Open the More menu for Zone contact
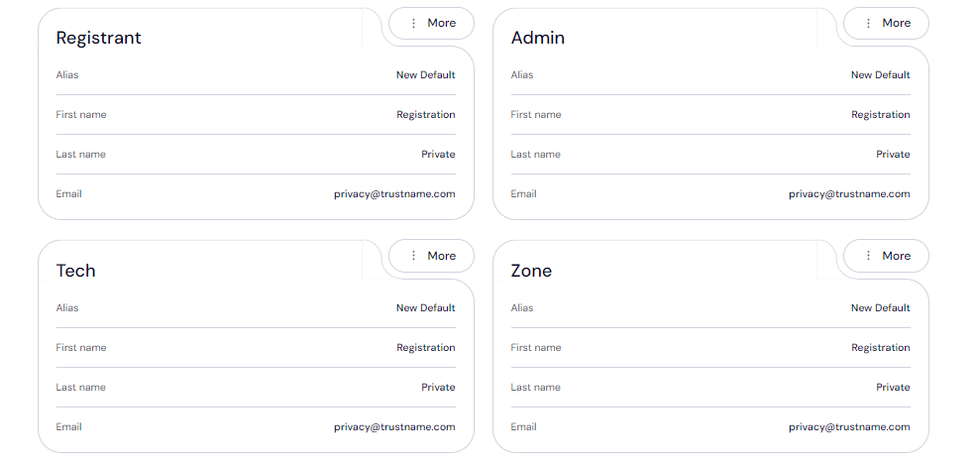The width and height of the screenshot is (980, 465). (886, 256)
